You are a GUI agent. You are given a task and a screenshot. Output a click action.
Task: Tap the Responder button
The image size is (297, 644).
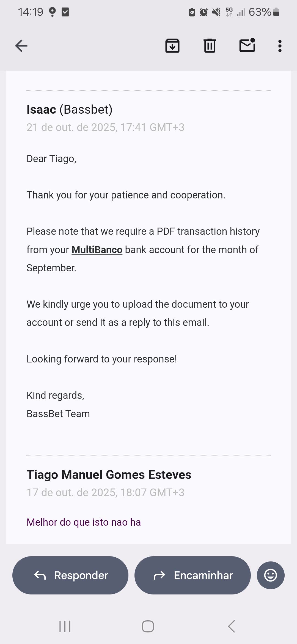point(70,575)
